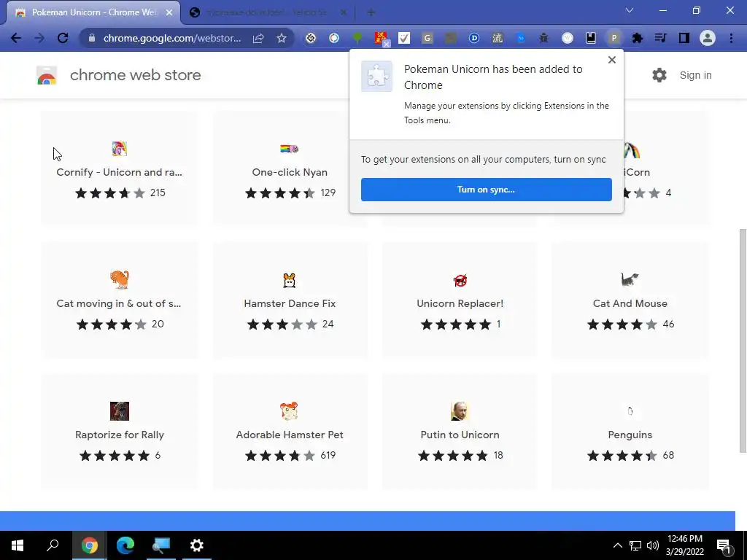The height and width of the screenshot is (560, 747).
Task: Open the notification center icon
Action: point(724,545)
